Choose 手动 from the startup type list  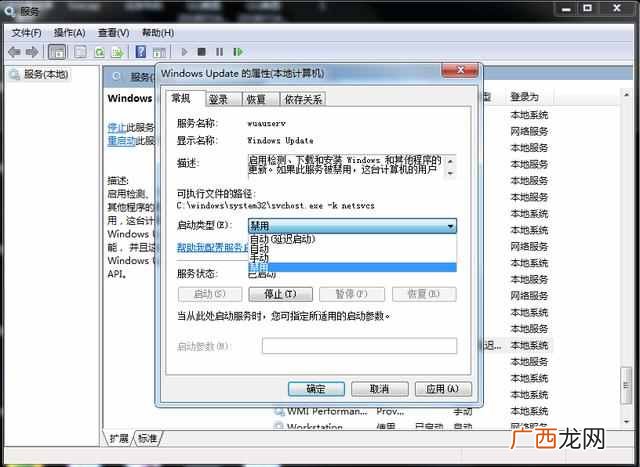coord(353,258)
